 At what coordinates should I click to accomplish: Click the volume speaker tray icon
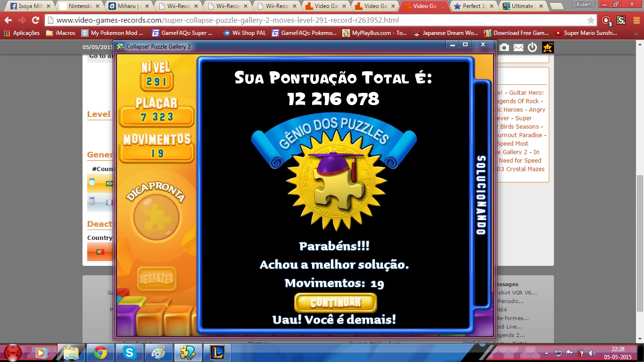coord(592,353)
